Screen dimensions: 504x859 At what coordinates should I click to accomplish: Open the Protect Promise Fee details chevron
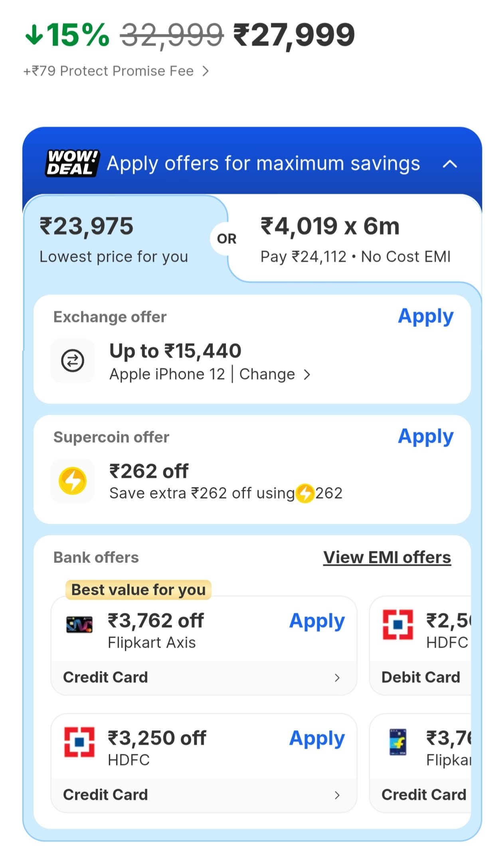tap(206, 71)
